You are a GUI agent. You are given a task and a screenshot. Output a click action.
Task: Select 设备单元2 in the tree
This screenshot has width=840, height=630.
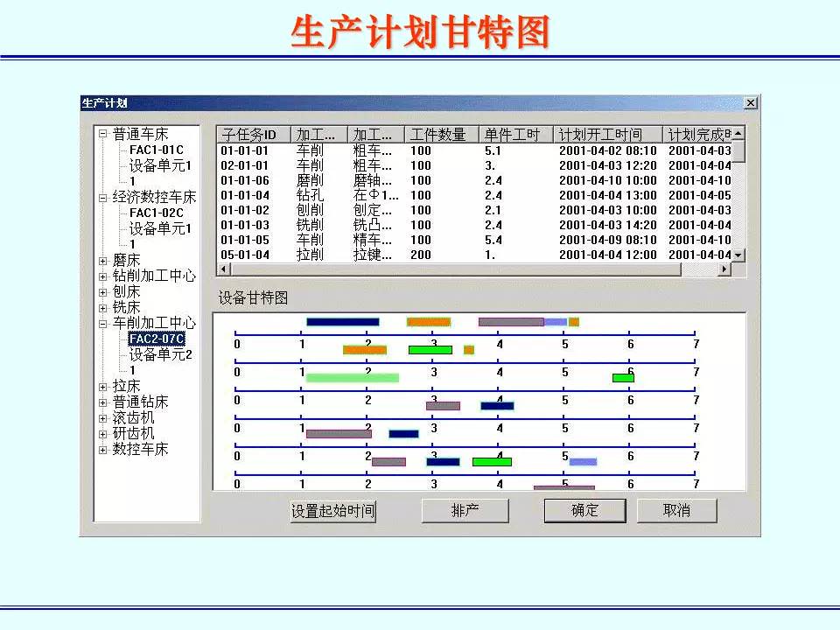160,355
